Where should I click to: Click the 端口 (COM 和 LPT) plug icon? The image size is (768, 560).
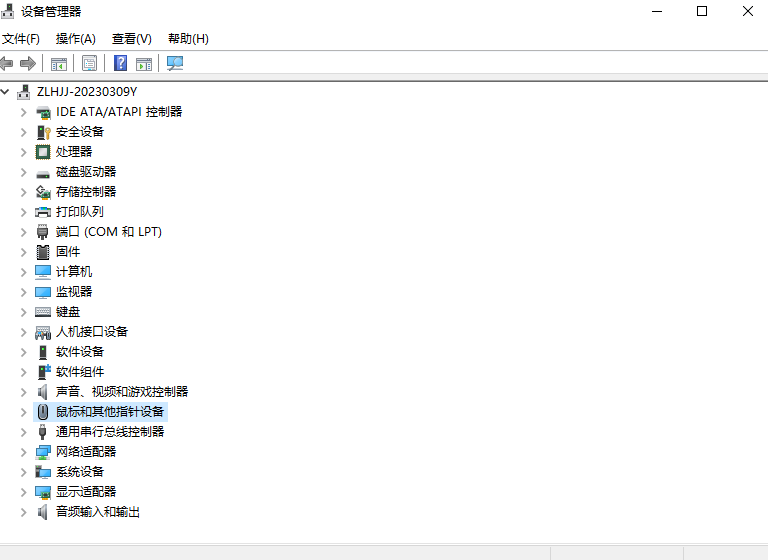coord(43,232)
